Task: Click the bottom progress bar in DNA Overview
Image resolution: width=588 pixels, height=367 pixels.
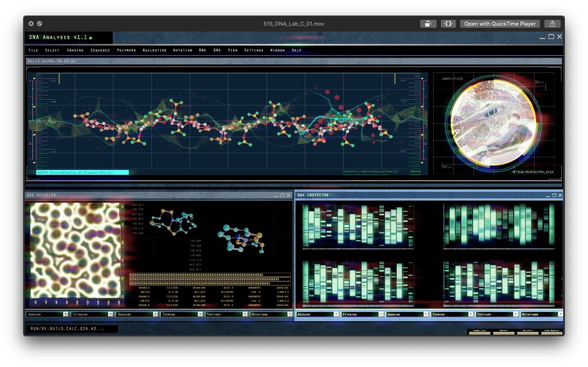Action: [210, 283]
